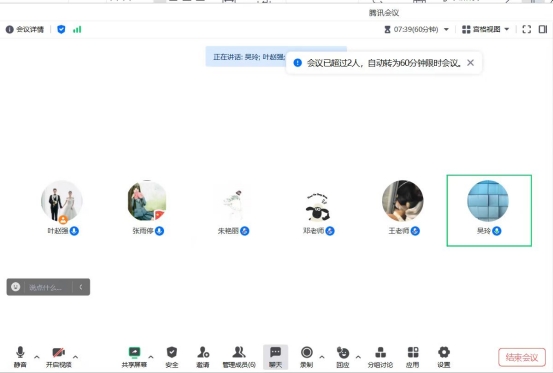The image size is (553, 373).
Task: Open the manage members panel
Action: 239,357
